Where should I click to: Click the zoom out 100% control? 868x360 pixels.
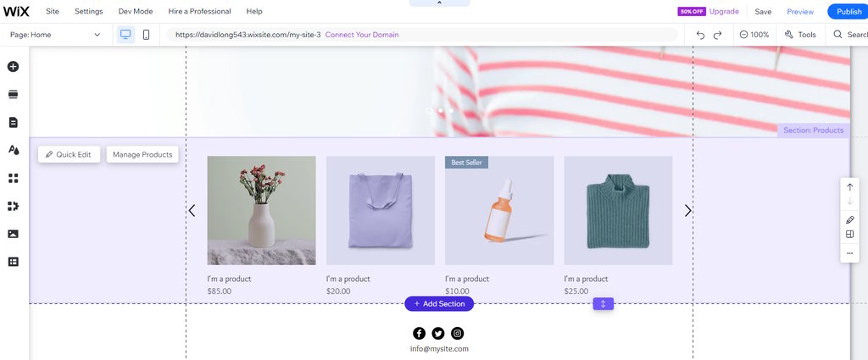pos(754,35)
